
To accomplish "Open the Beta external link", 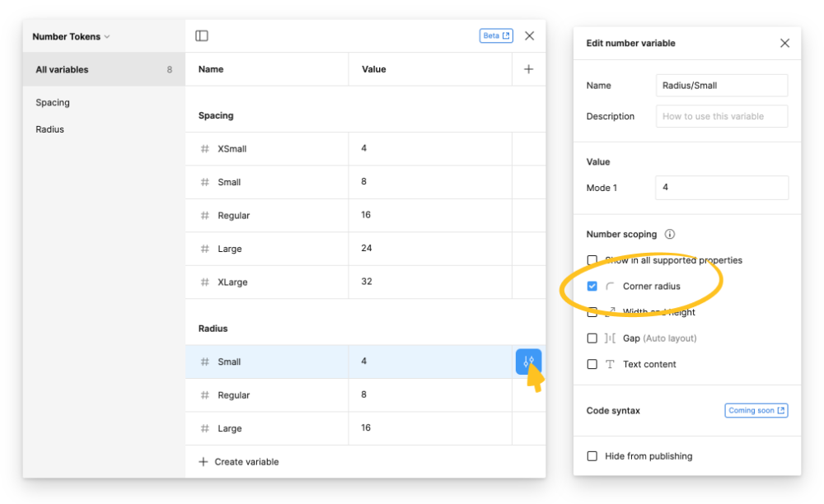I will coord(496,36).
